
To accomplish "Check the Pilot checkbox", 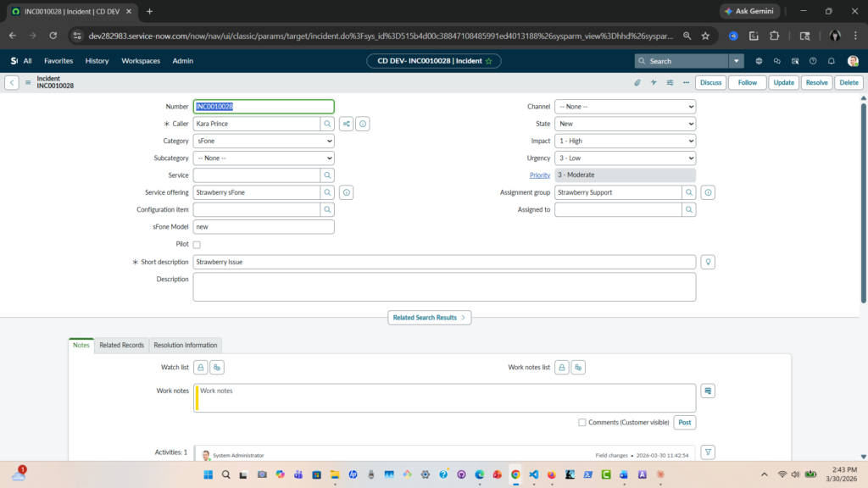I will tap(198, 245).
